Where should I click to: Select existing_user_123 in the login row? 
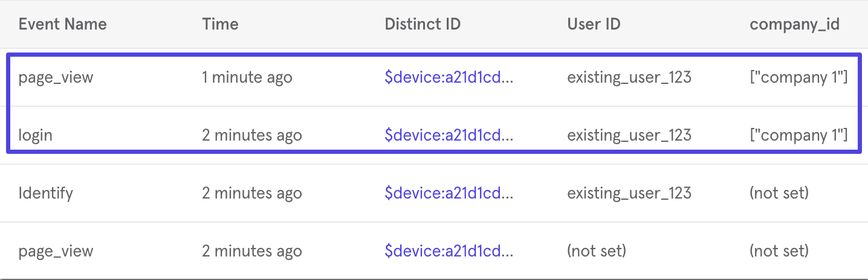[629, 135]
